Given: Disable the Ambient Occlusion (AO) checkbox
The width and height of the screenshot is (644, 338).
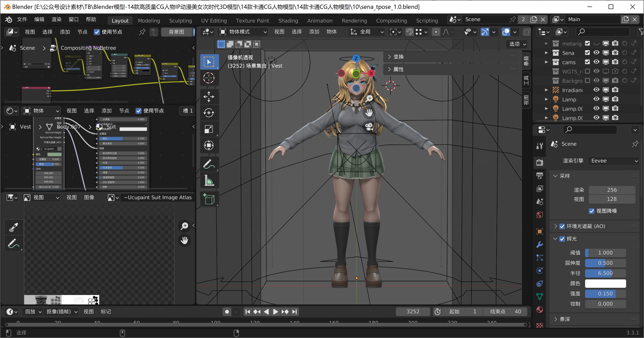Looking at the screenshot, I should pos(562,226).
